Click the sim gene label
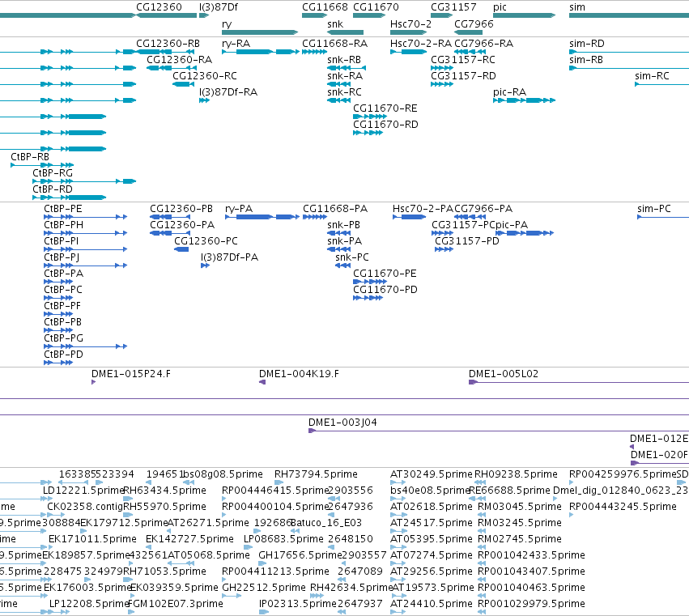 577,7
